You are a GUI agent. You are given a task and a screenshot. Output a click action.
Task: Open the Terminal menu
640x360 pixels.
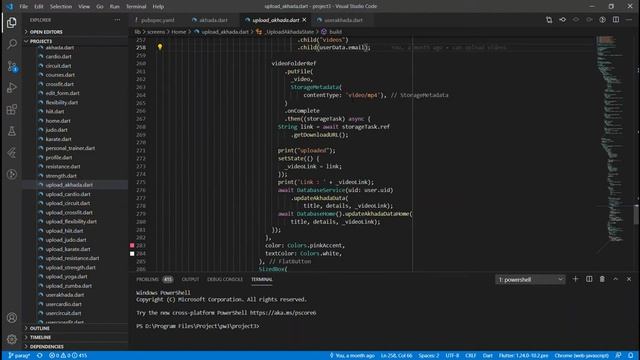(x=136, y=7)
